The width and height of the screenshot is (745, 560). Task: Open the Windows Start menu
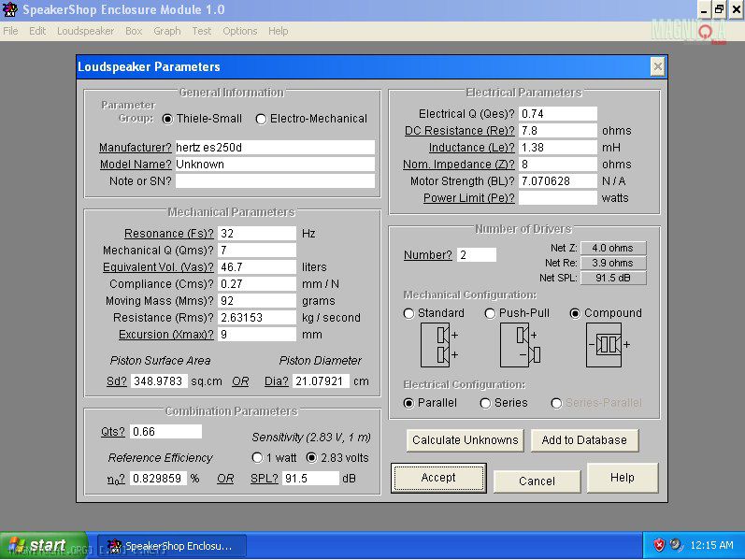tap(37, 545)
